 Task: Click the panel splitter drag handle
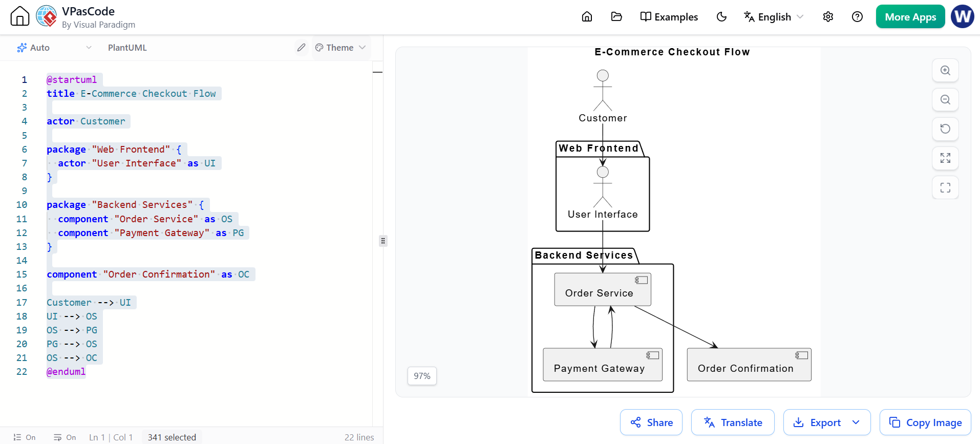383,241
